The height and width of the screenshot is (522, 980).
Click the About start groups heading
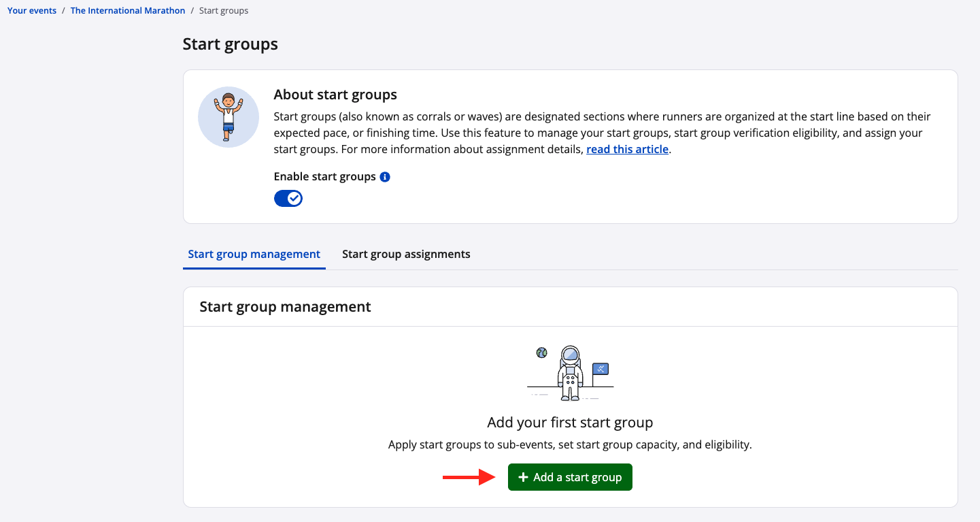point(335,95)
